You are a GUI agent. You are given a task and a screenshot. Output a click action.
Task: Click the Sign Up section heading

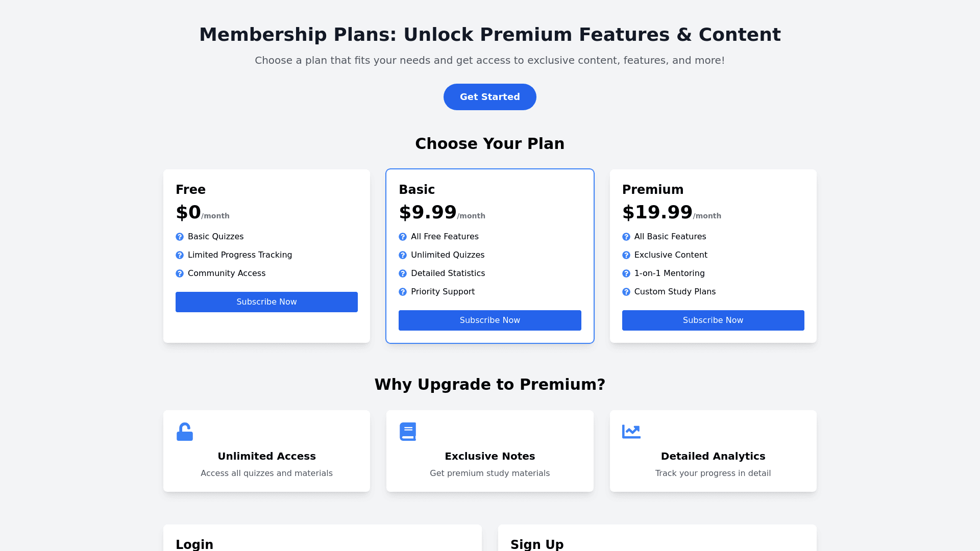537,544
